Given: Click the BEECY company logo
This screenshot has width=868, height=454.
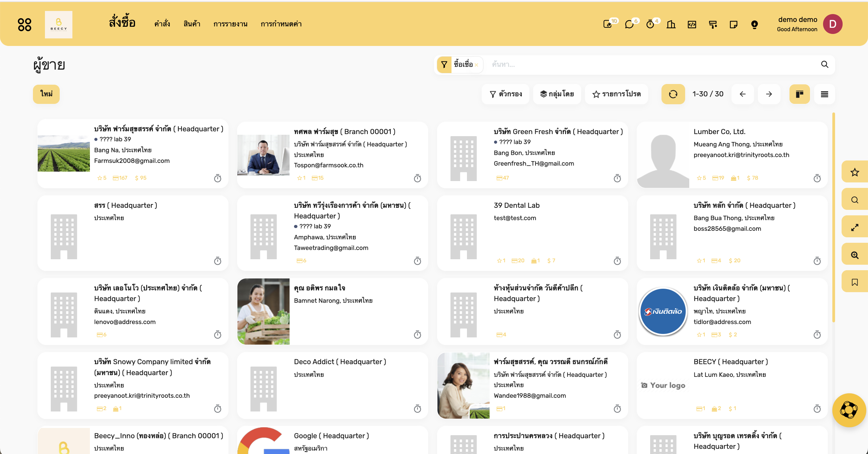Looking at the screenshot, I should point(59,24).
